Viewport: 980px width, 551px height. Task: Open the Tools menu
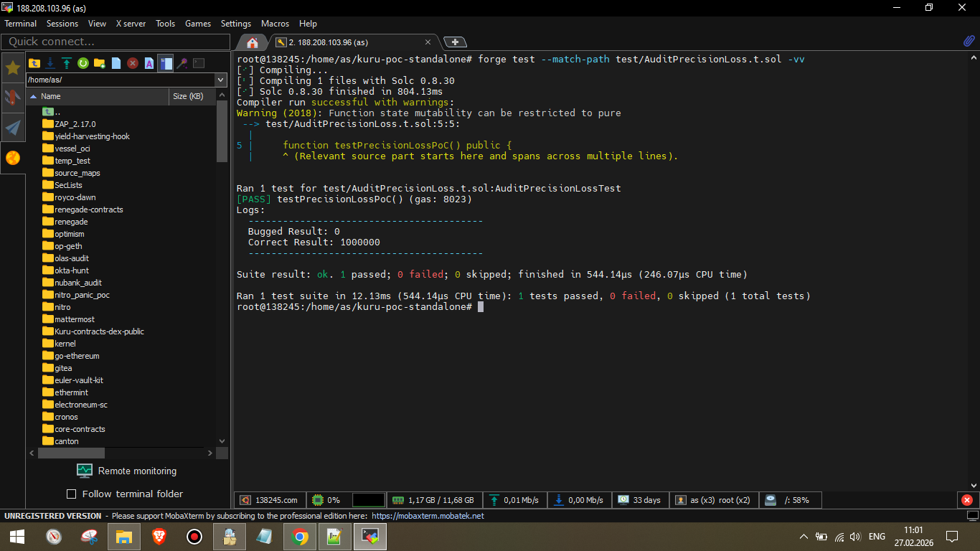[x=165, y=24]
